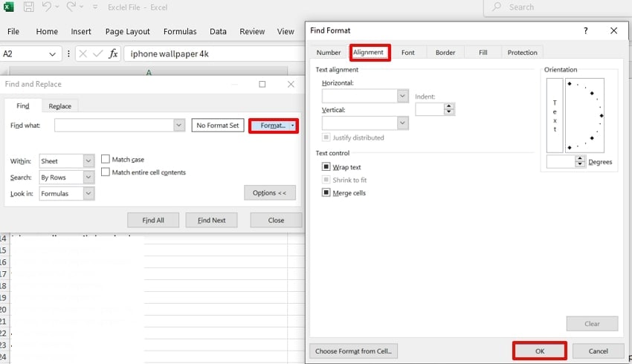Click Close button in Find and Replace
This screenshot has width=632, height=364.
pyautogui.click(x=276, y=220)
